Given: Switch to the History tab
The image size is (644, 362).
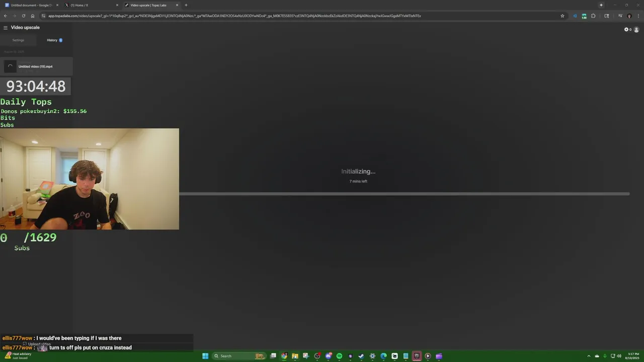Looking at the screenshot, I should point(54,40).
